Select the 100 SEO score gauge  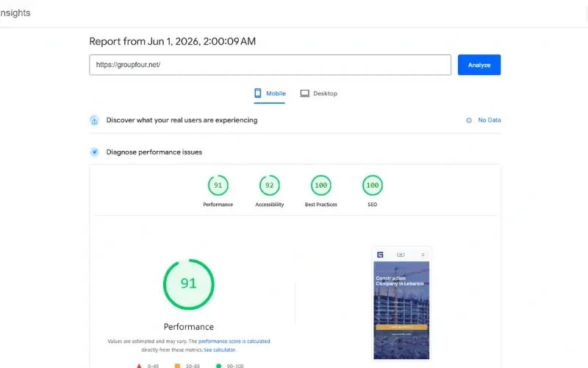[373, 185]
